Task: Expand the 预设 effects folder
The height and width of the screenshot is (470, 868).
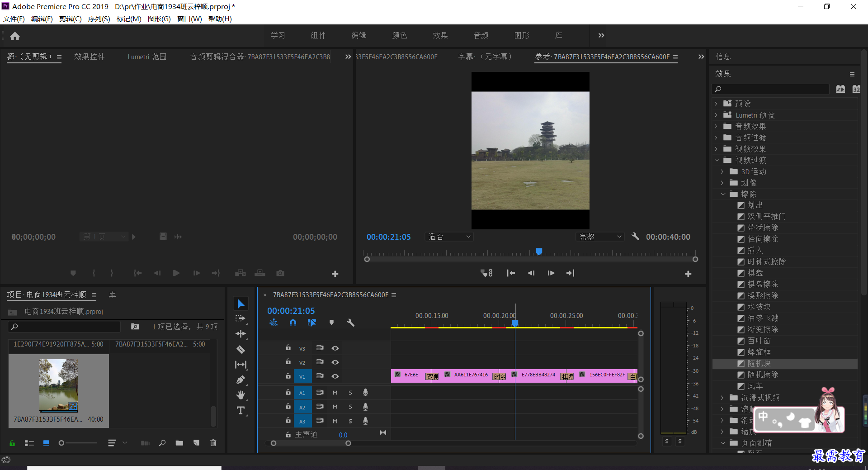Action: 716,104
